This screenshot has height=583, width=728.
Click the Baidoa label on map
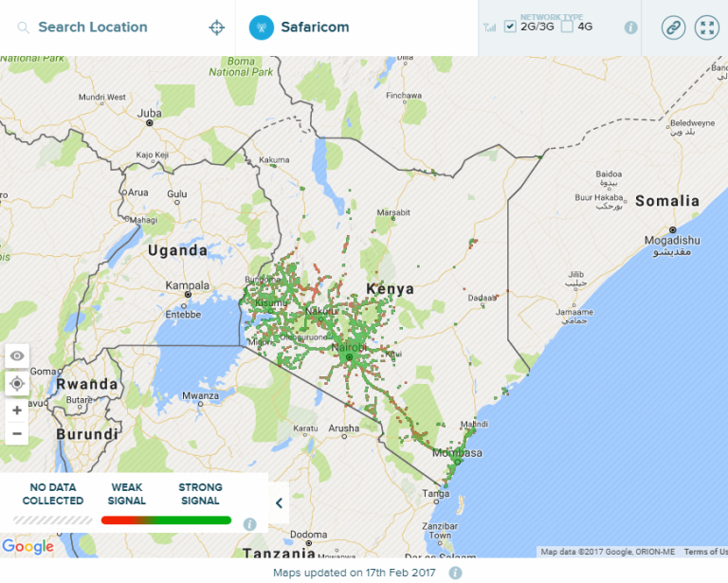pos(609,173)
